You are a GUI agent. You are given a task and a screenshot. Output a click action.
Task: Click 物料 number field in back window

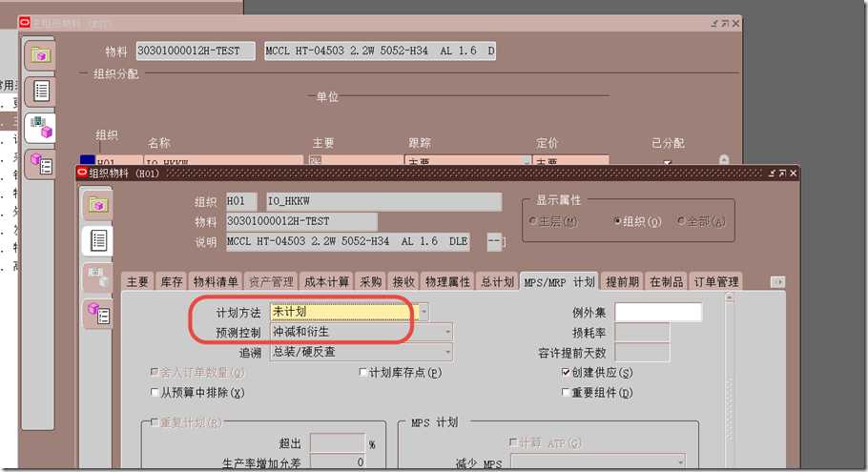coord(196,51)
